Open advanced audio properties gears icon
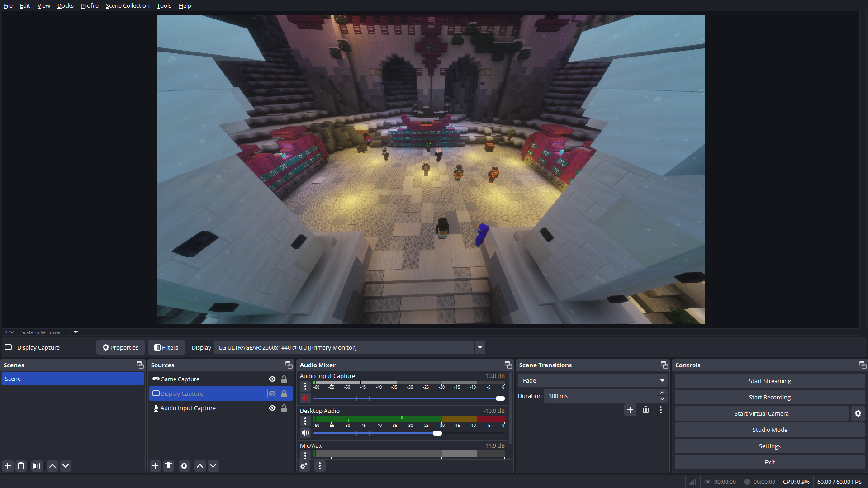This screenshot has height=488, width=868. pos(304,466)
